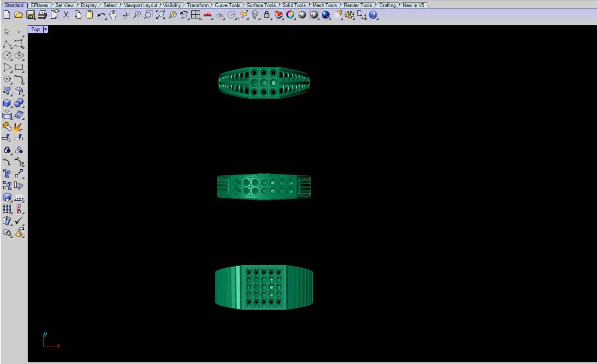Toggle Shaded viewport display sphere
Image resolution: width=597 pixels, height=364 pixels.
click(302, 15)
